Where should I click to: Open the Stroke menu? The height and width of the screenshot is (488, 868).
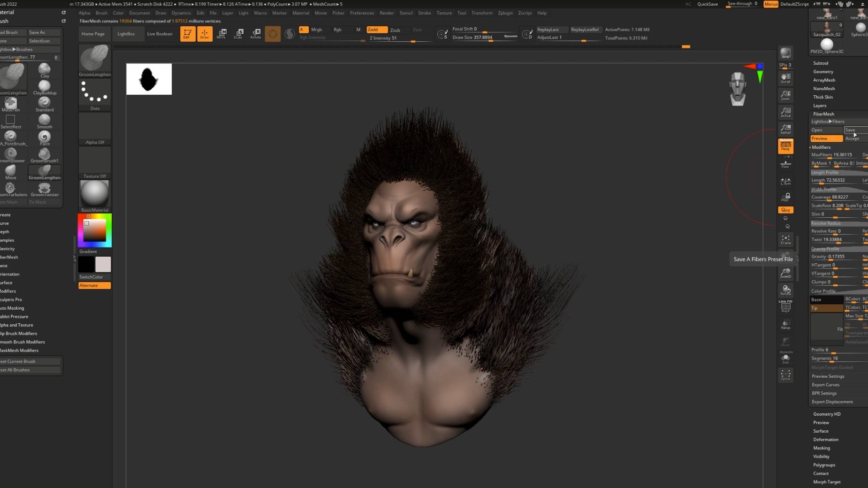coord(424,13)
